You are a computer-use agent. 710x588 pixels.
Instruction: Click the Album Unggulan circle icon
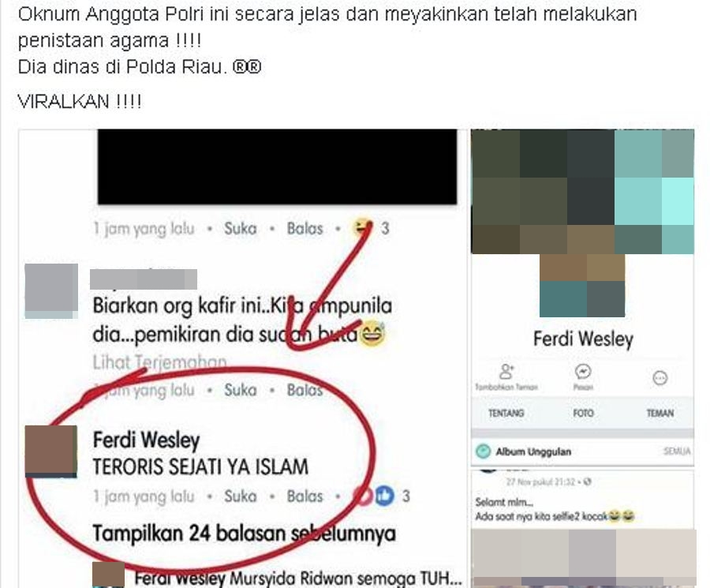(x=483, y=451)
